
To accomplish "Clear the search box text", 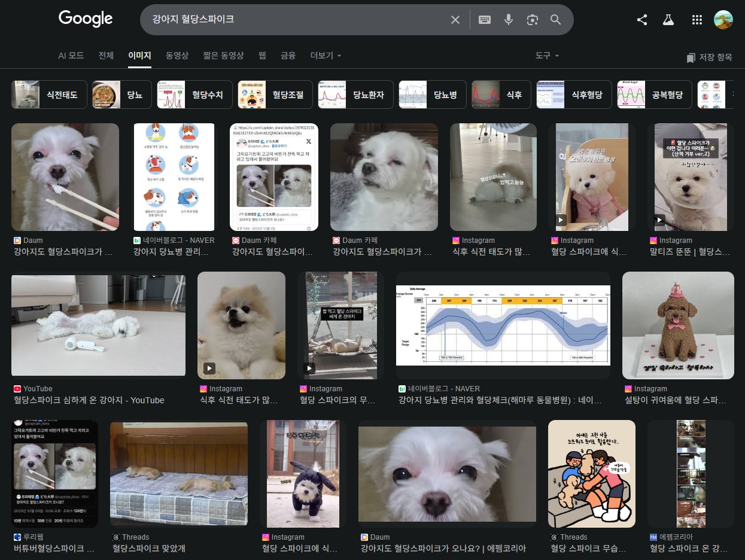I will point(455,20).
